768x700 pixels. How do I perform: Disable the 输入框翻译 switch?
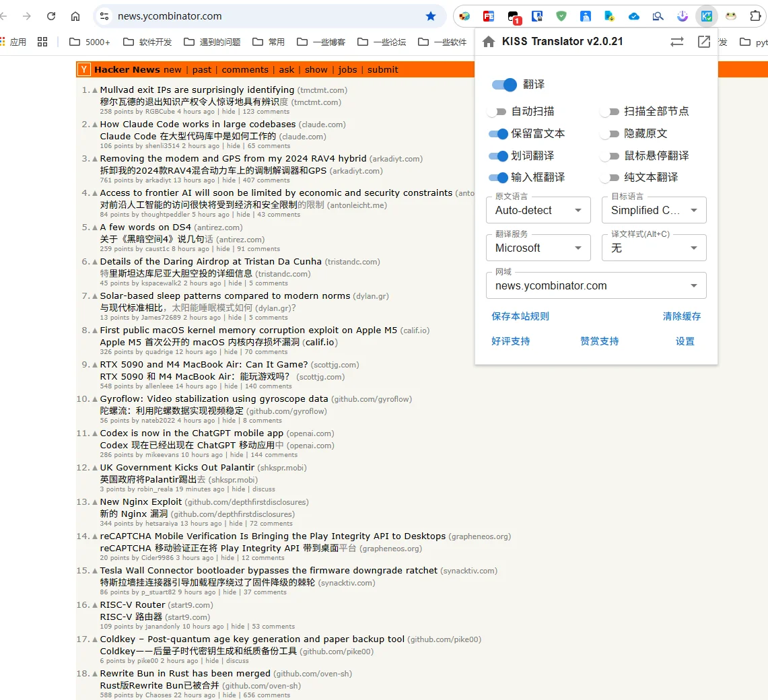tap(498, 177)
